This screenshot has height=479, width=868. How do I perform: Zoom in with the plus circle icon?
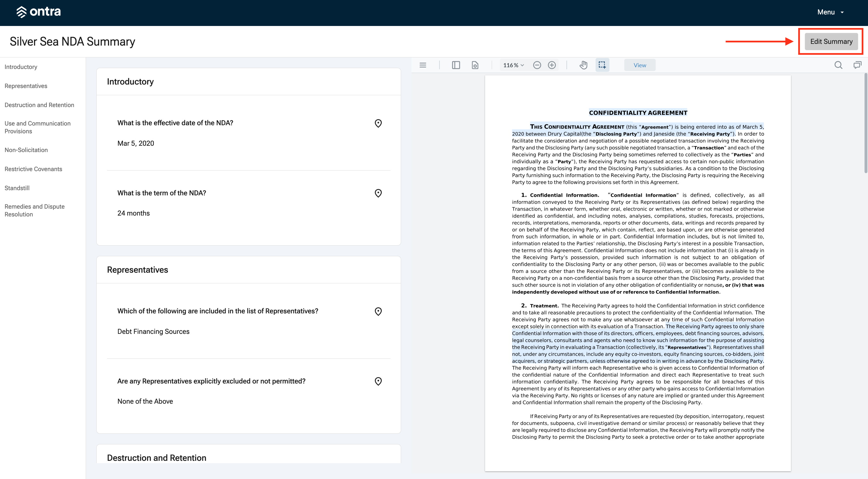(x=552, y=65)
